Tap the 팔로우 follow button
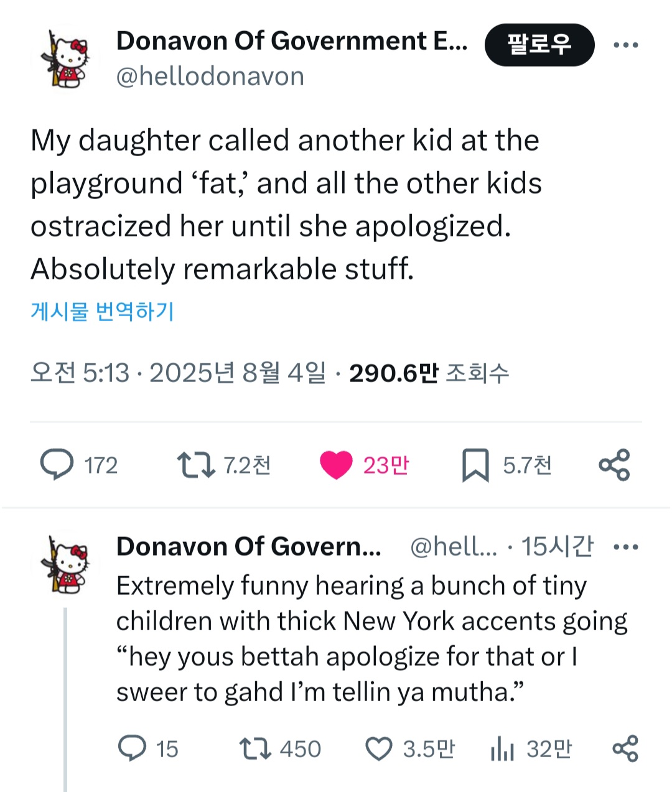Screen dimensions: 672x792 539,45
